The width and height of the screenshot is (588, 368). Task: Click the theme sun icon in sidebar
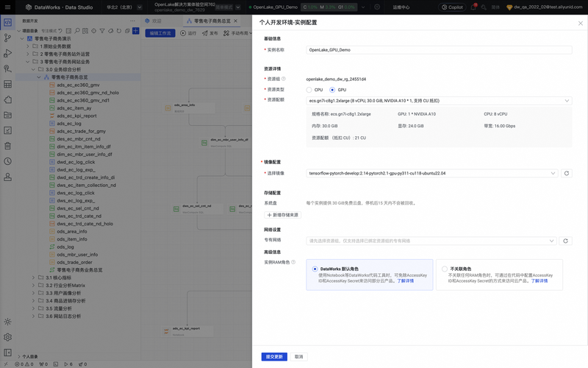(7, 322)
